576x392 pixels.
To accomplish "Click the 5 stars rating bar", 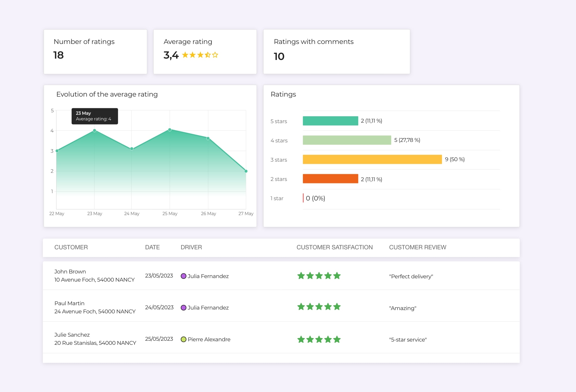I will click(330, 121).
